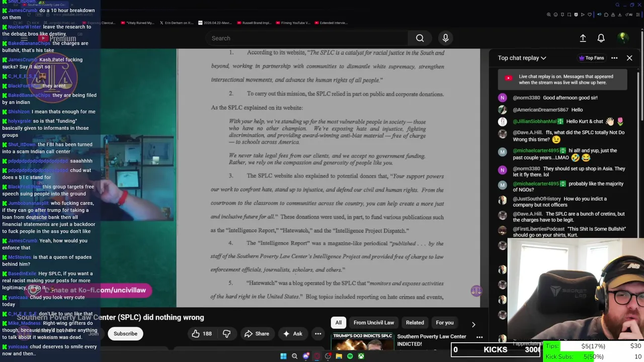Click the browser zoom magnifier toolbar icon
This screenshot has height=362, width=644.
click(x=549, y=15)
